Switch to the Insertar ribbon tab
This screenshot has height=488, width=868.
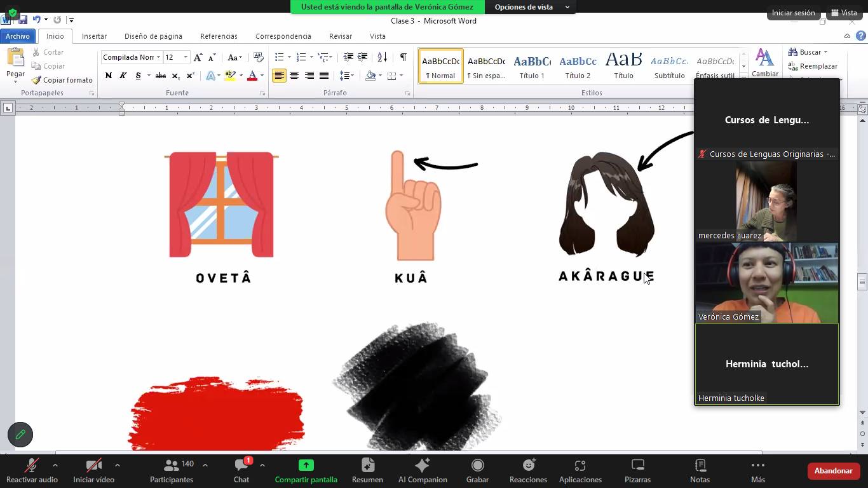pyautogui.click(x=94, y=36)
